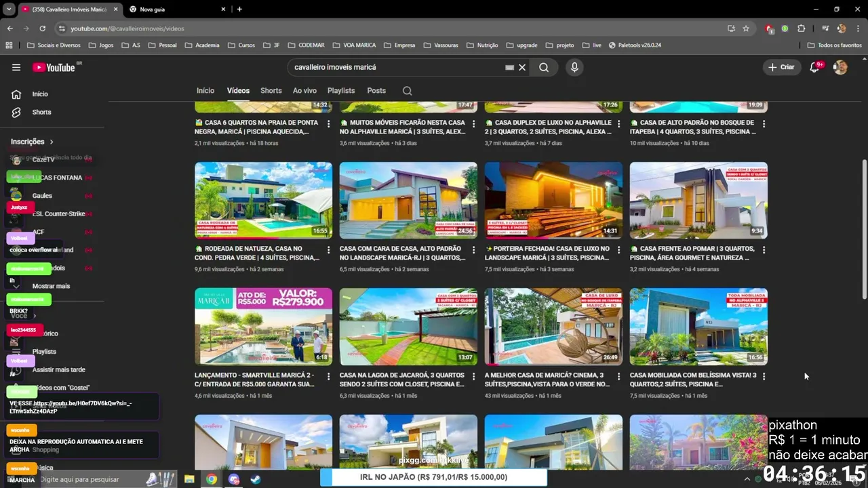The width and height of the screenshot is (868, 488).
Task: Open options for CASA DUPLEX DE LUXO video
Action: pyautogui.click(x=619, y=124)
